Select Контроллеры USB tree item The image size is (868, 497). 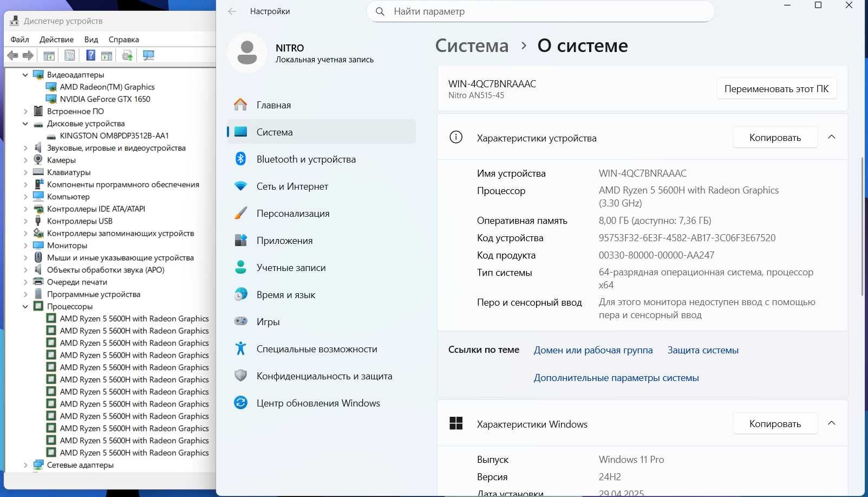point(80,221)
